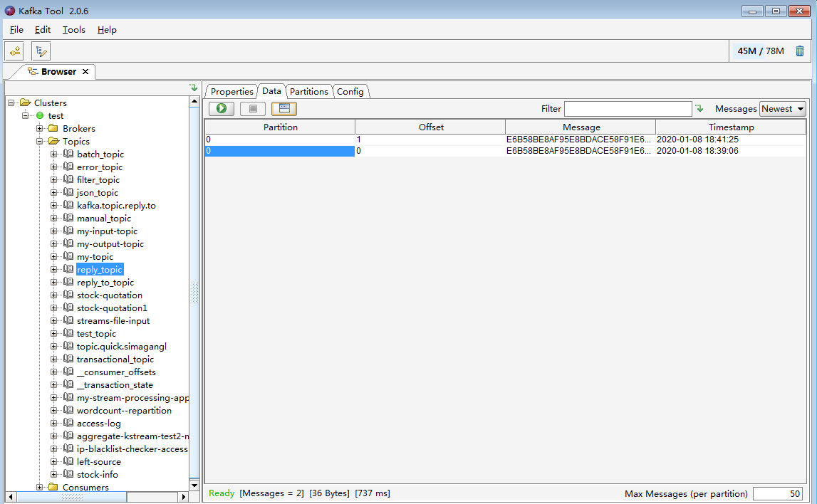Click the Brokers folder icon
The image size is (817, 504).
tap(53, 128)
